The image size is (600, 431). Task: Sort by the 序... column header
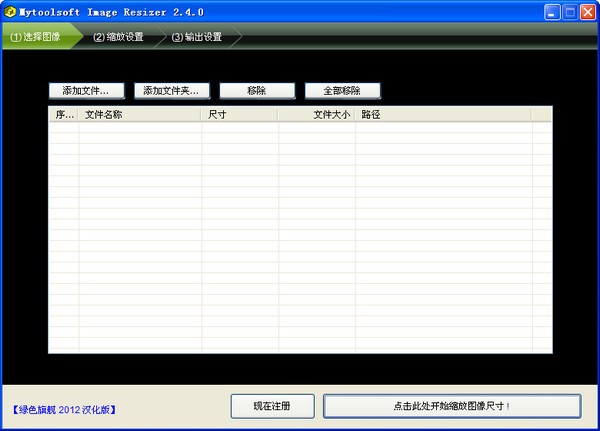(64, 114)
